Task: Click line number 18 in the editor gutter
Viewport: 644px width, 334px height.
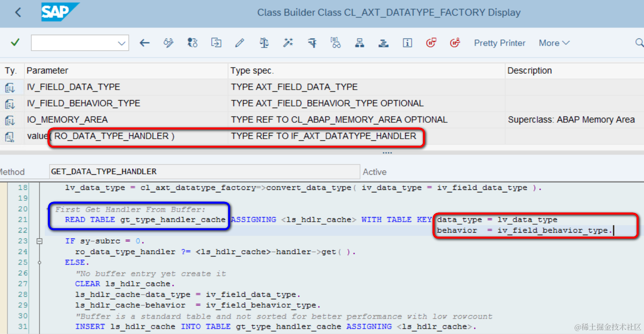Action: pyautogui.click(x=23, y=187)
